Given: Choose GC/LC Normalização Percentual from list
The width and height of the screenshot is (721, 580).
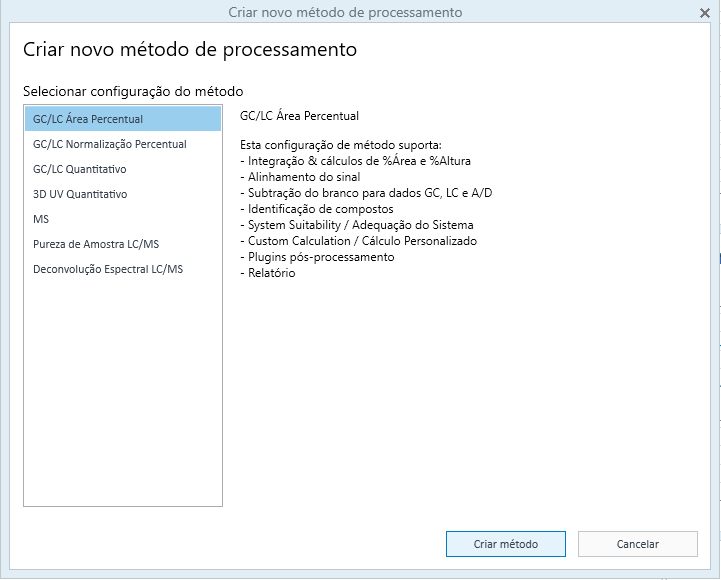Looking at the screenshot, I should [x=123, y=144].
